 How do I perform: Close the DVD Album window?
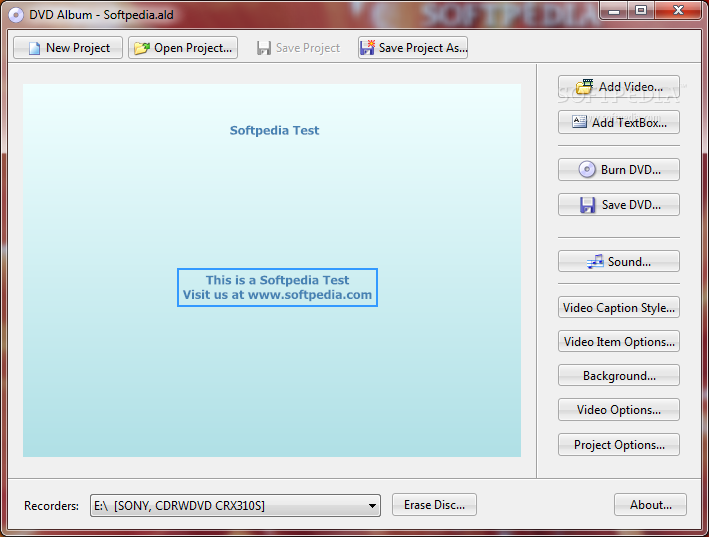pos(678,10)
